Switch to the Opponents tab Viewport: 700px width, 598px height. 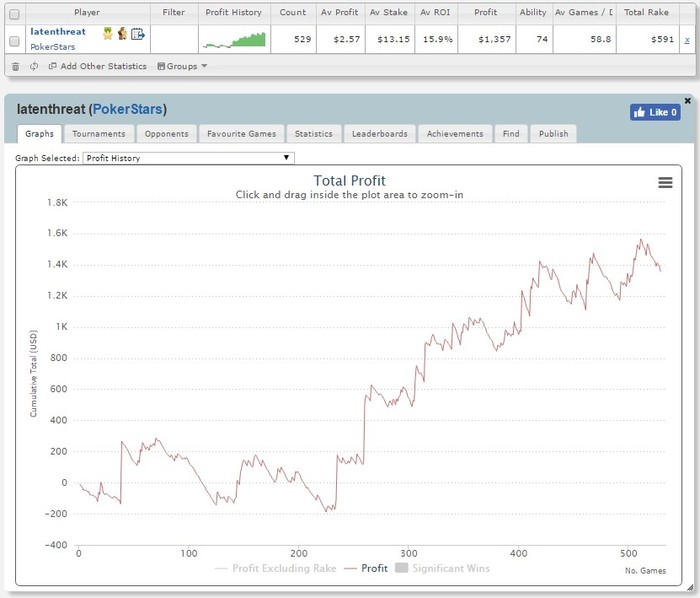[167, 134]
